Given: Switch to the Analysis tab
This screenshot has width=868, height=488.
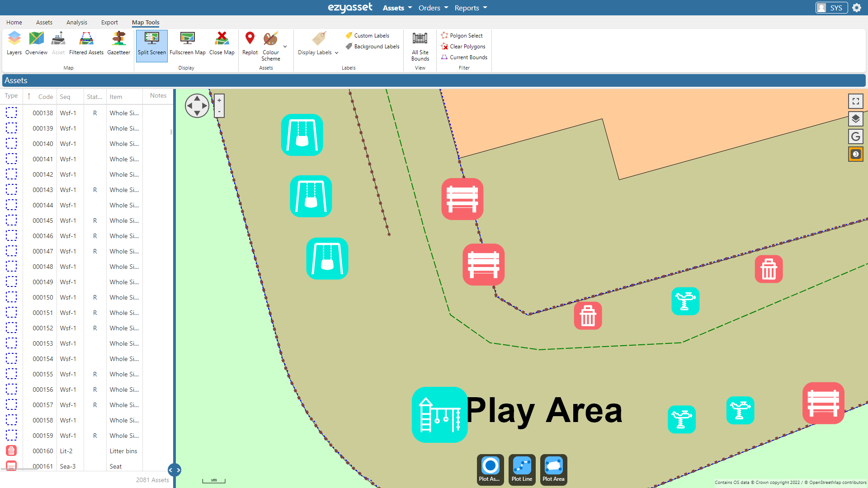Looking at the screenshot, I should pos(76,22).
